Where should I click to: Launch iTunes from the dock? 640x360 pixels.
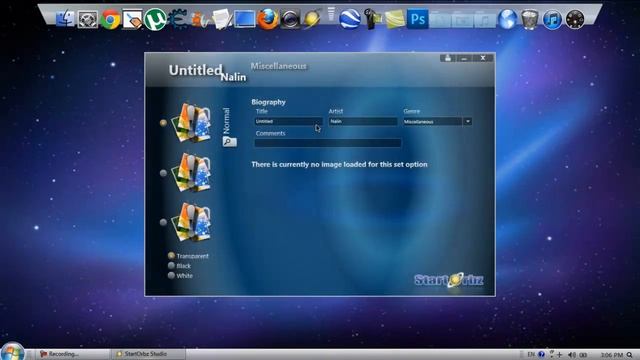pos(552,20)
